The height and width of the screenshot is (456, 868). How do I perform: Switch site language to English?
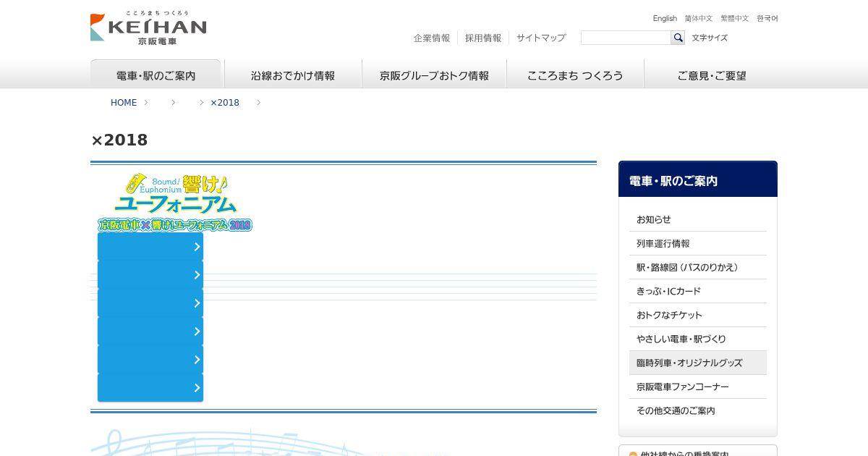pos(665,18)
